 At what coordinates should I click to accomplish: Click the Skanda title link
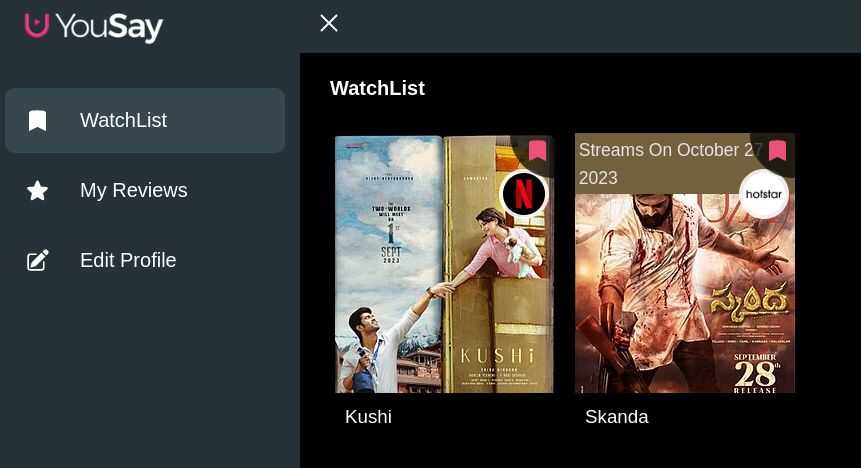[617, 416]
